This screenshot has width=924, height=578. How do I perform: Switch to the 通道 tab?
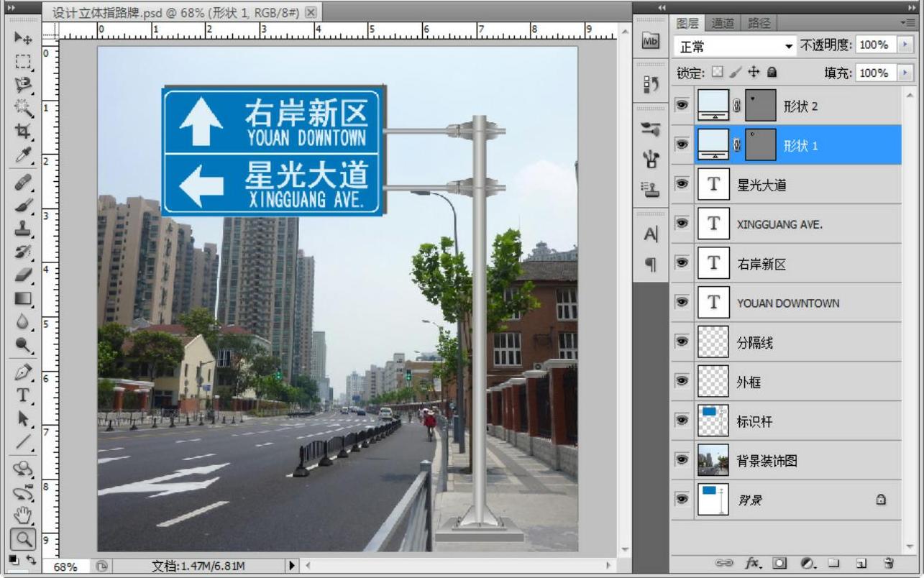[x=723, y=23]
